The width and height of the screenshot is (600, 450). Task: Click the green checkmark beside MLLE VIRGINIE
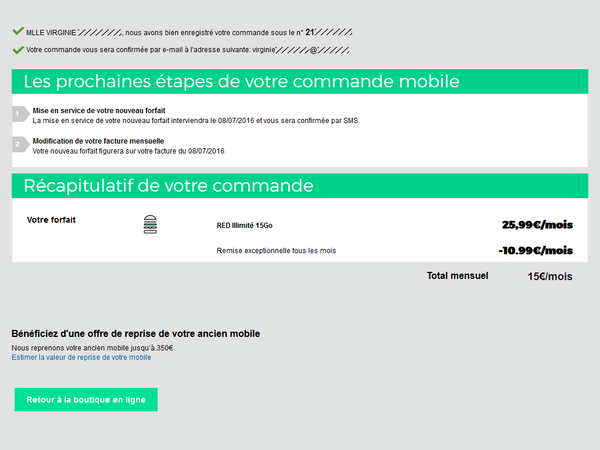point(17,31)
